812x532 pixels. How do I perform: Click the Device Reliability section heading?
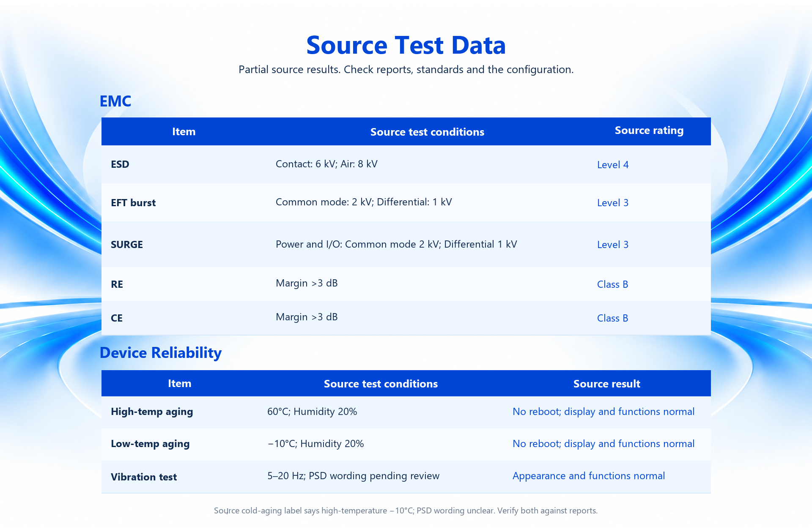(161, 353)
